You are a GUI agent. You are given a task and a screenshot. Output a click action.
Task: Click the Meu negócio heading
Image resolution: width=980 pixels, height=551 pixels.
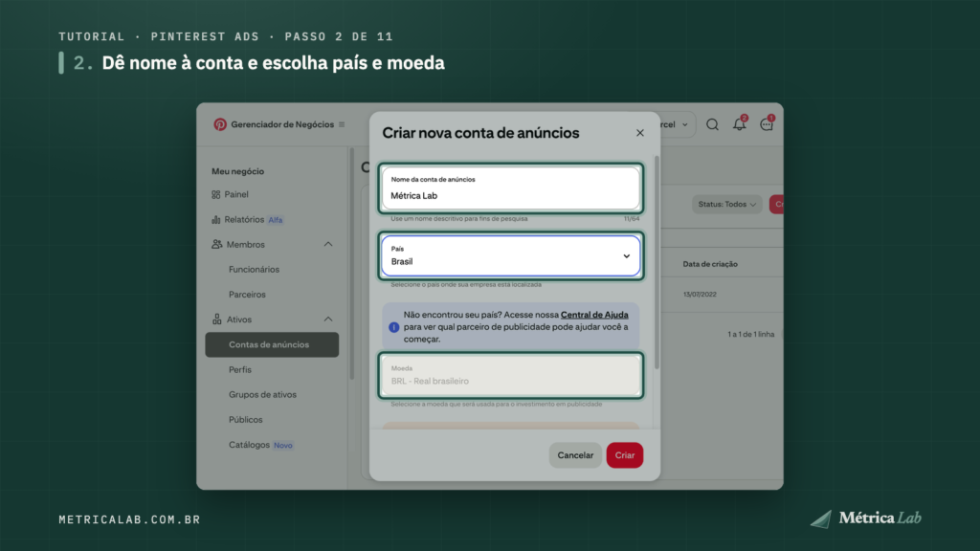point(237,171)
